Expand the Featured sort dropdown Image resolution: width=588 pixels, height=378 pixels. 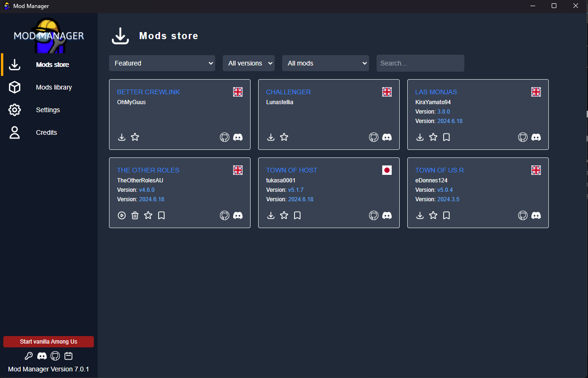[x=162, y=63]
